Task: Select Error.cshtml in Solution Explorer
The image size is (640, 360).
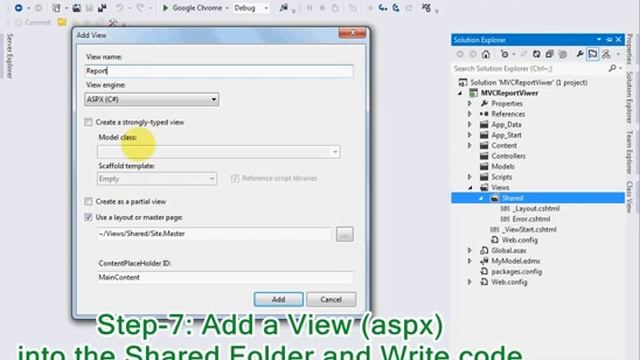Action: 531,219
